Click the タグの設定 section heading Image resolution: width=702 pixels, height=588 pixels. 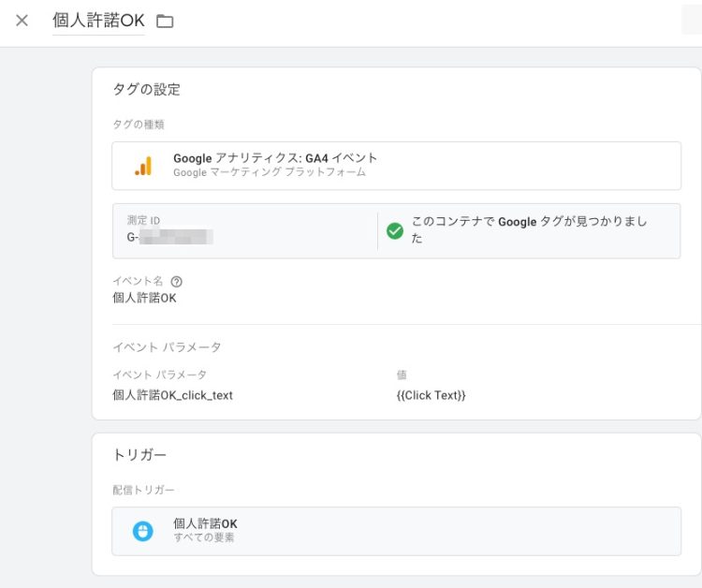(x=146, y=90)
